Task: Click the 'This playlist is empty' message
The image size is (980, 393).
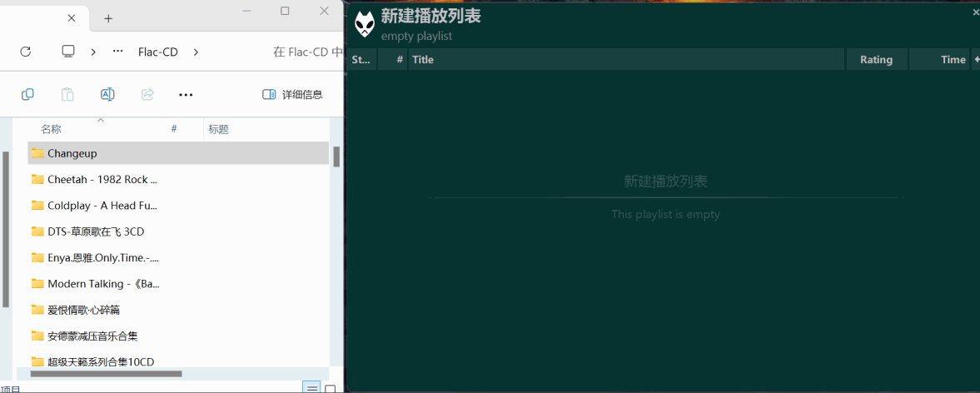Action: [665, 214]
